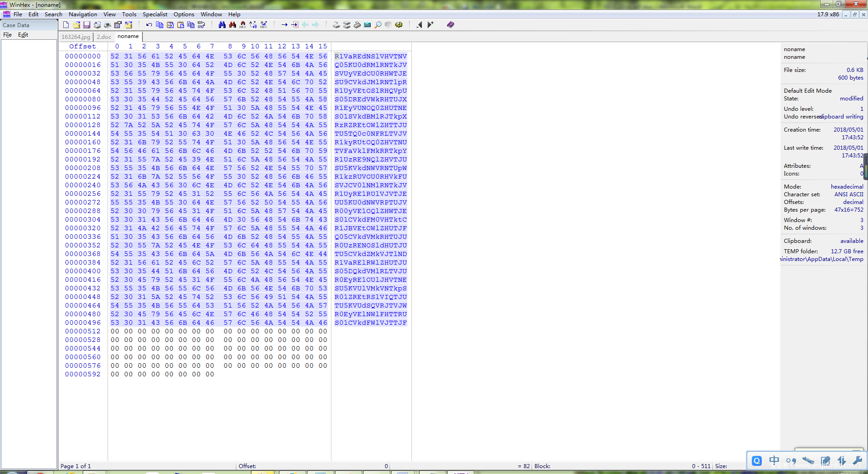
Task: Click the Open RAM memory chip icon
Action: pyautogui.click(x=357, y=25)
